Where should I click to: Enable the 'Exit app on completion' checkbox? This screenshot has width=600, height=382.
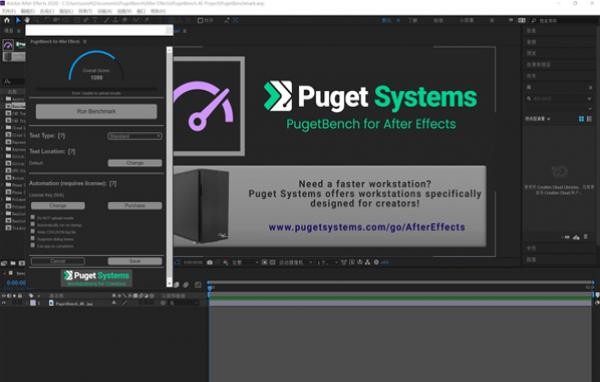(33, 245)
